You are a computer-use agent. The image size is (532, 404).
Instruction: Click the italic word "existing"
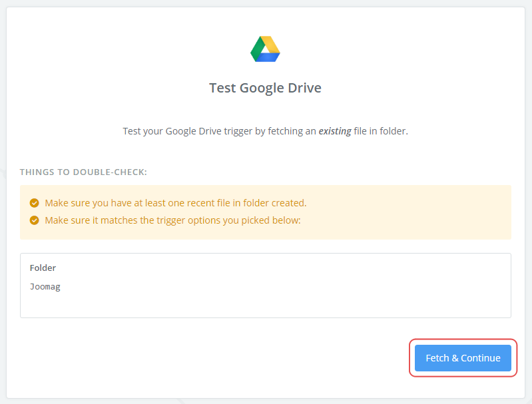click(x=335, y=131)
